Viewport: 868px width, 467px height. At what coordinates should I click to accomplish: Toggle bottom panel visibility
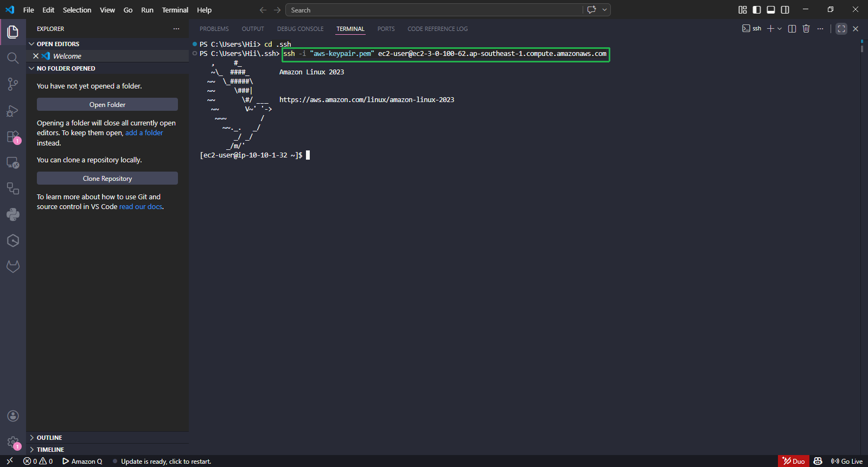[771, 10]
